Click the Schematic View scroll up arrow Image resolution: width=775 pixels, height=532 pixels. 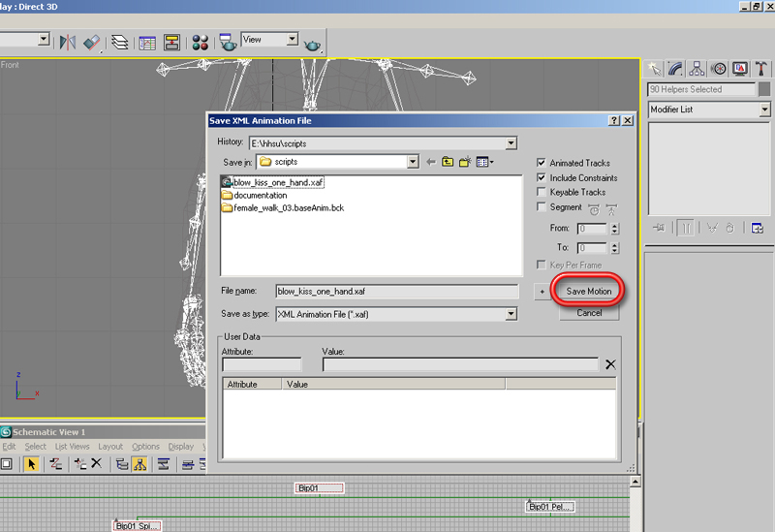635,482
